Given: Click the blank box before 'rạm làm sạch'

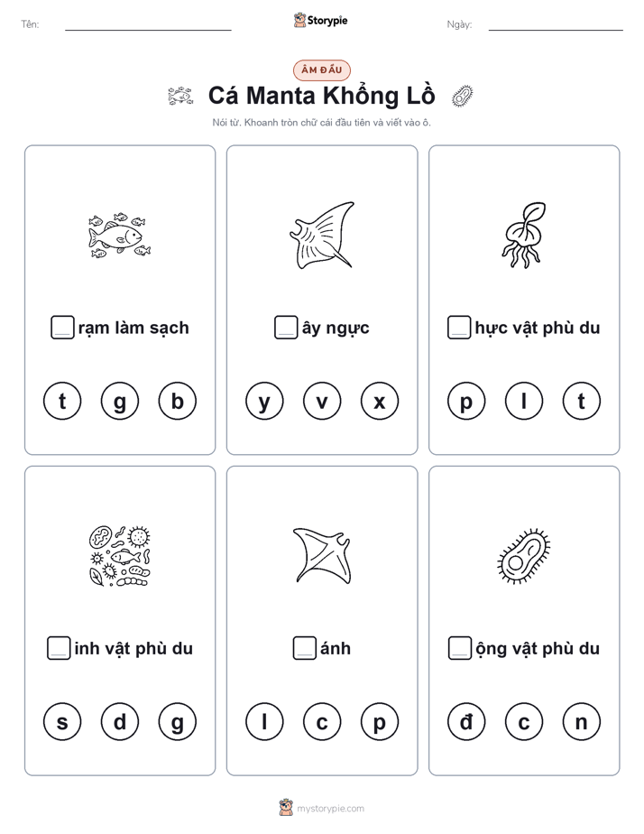Looking at the screenshot, I should pyautogui.click(x=62, y=327).
